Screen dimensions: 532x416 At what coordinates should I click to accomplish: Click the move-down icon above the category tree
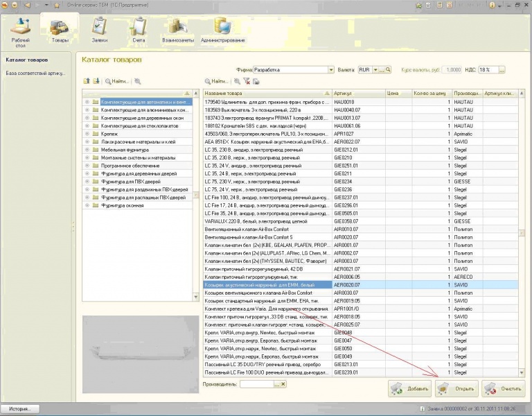pos(96,81)
